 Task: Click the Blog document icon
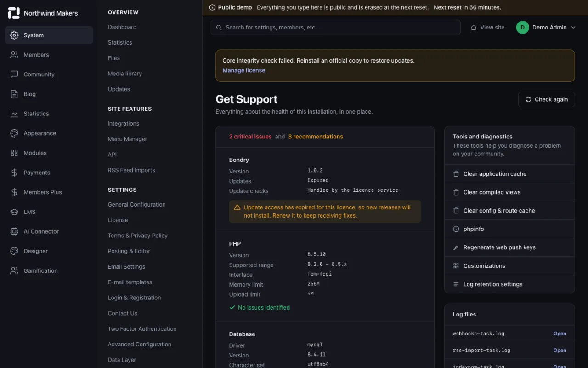[14, 94]
